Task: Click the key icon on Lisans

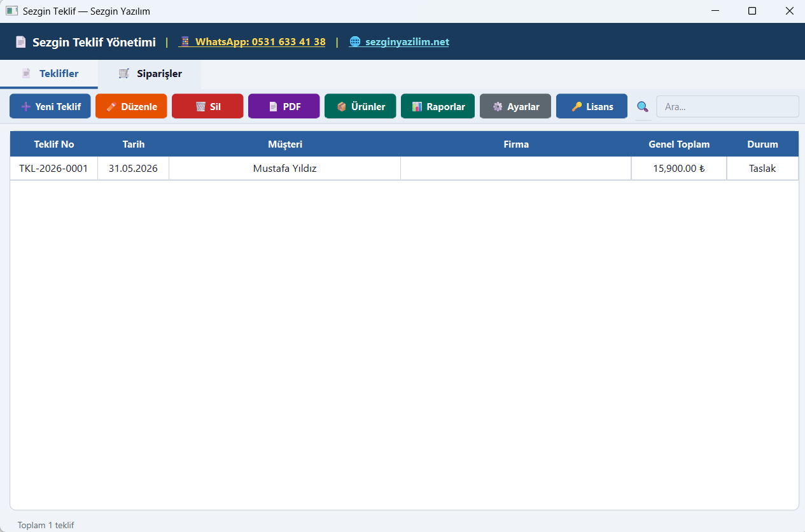Action: pos(577,107)
